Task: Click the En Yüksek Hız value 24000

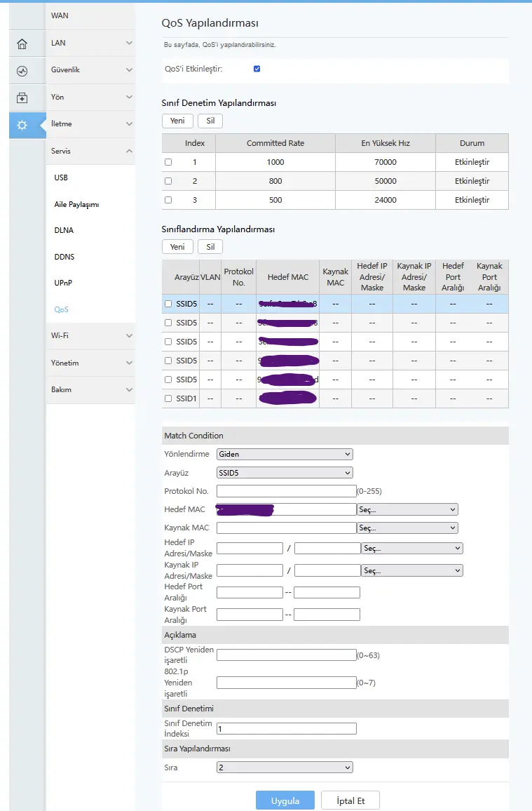Action: 386,200
